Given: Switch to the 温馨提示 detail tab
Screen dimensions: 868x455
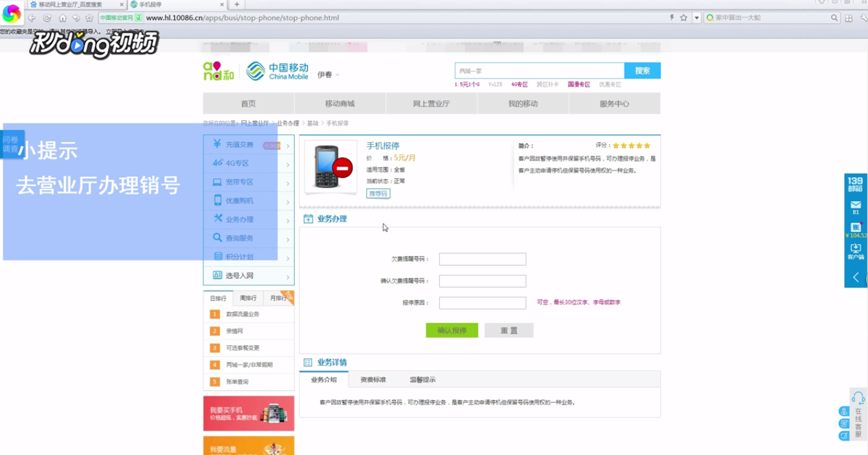Looking at the screenshot, I should coord(422,379).
